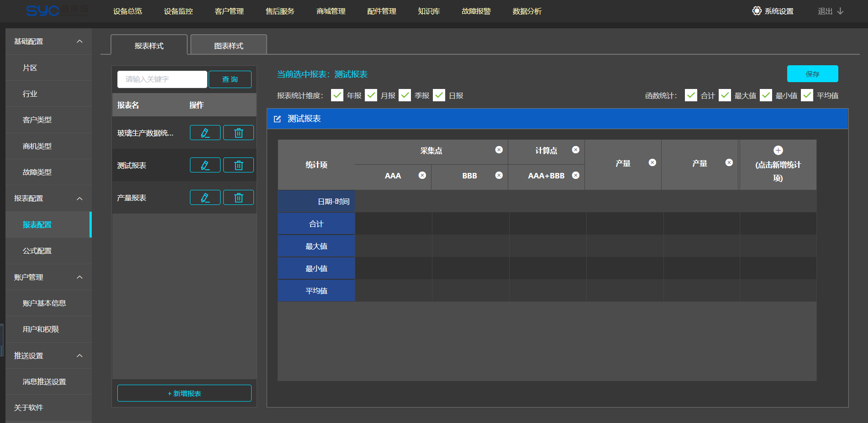The height and width of the screenshot is (423, 868).
Task: Edit the 产量报表 report row
Action: 205,198
